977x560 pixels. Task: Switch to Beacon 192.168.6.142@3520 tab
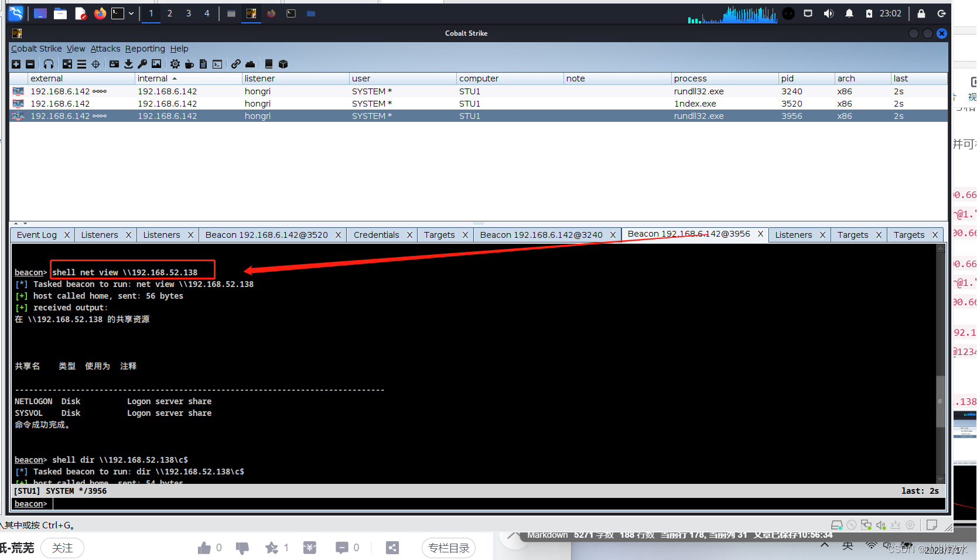(267, 235)
